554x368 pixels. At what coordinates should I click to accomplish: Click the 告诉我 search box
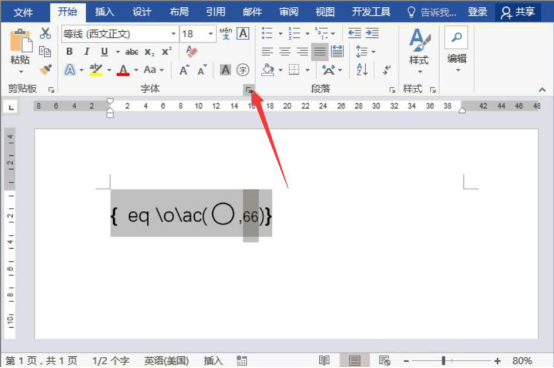[431, 13]
